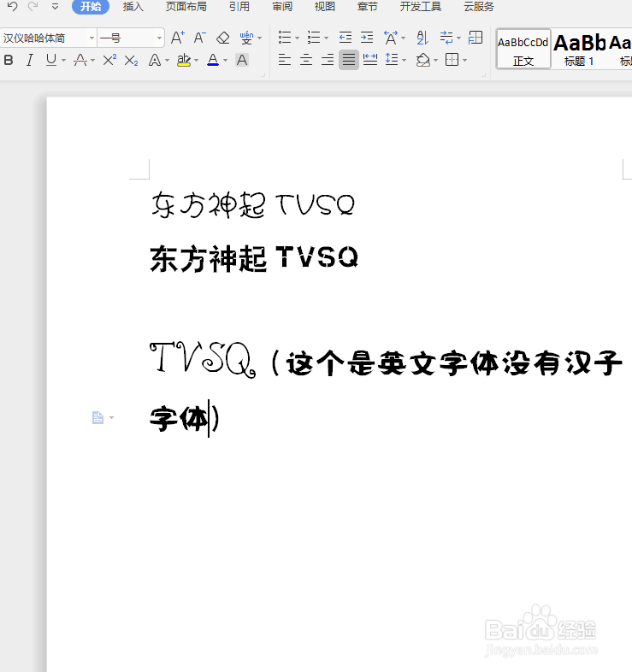
Task: Expand the borders dropdown arrow
Action: click(464, 61)
